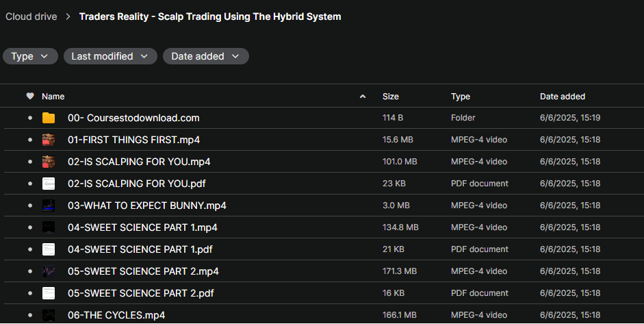644x324 pixels.
Task: Click the 02-IS SCALPING FOR YOU.pdf document icon
Action: [x=49, y=184]
